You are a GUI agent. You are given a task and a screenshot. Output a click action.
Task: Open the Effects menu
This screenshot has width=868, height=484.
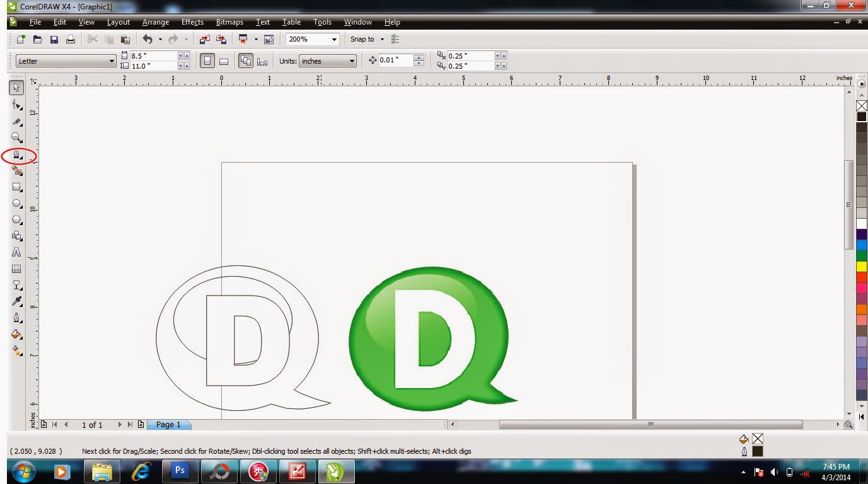click(x=192, y=22)
